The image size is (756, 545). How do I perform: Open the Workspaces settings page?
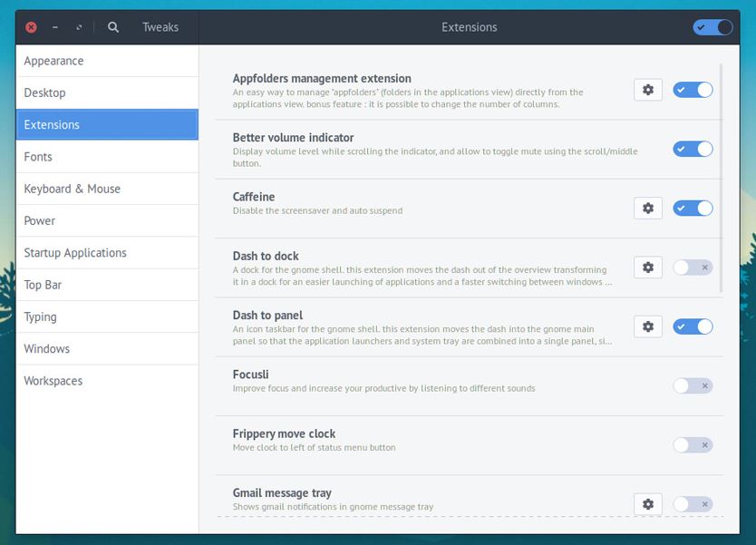point(53,381)
